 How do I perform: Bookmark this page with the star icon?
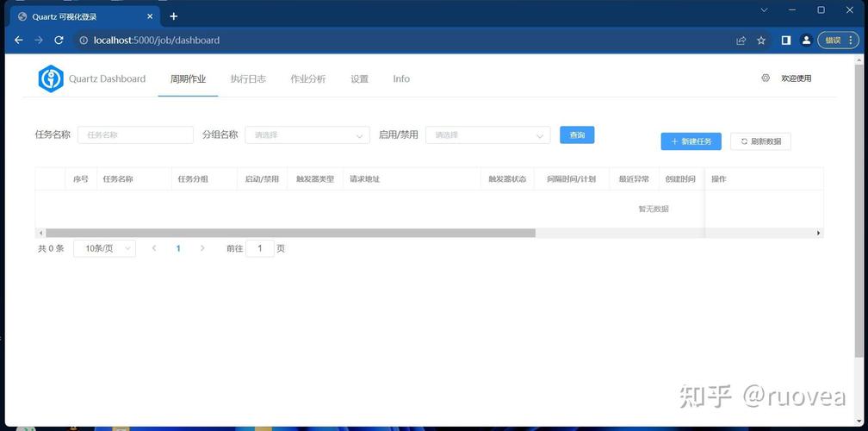(x=761, y=40)
